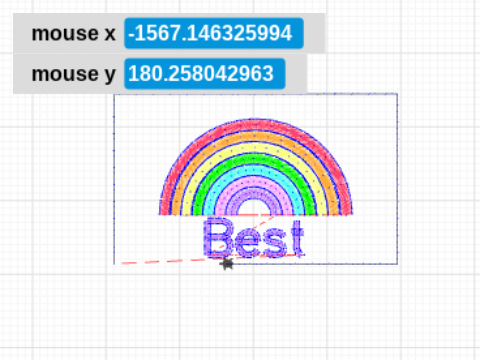Click the 'Best' embroidered text
Image resolution: width=480 pixels, height=360 pixels.
pyautogui.click(x=254, y=237)
